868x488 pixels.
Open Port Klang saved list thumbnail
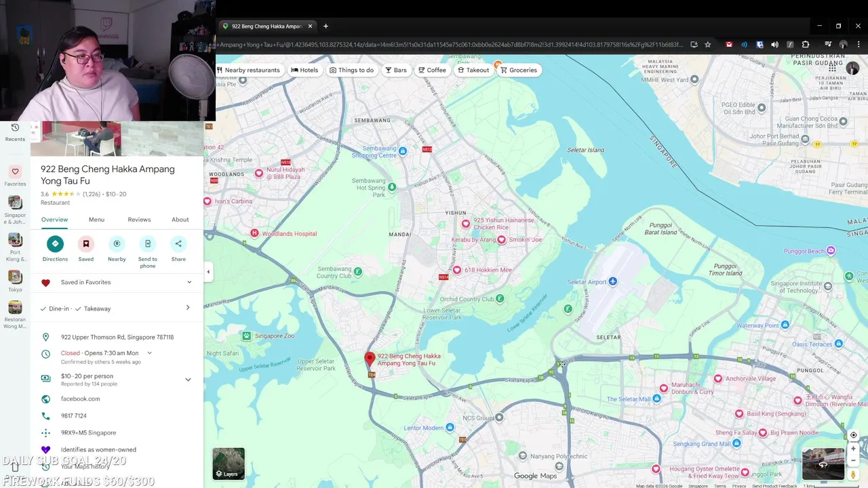point(15,239)
